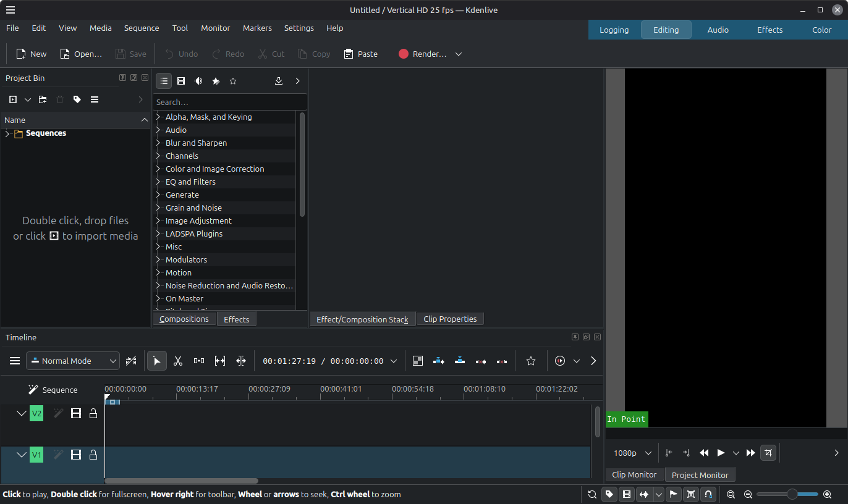The width and height of the screenshot is (848, 504).
Task: Create a new folder in Project Bin
Action: 43,99
